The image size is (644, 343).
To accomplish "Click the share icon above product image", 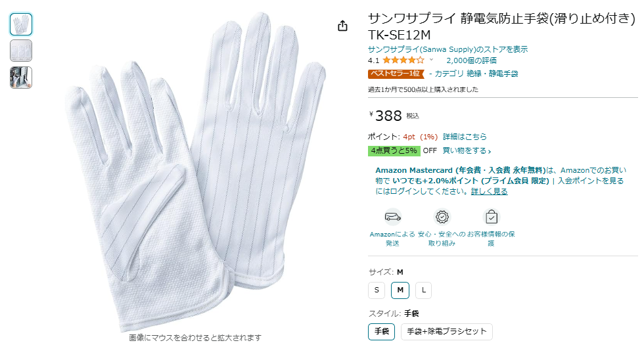I will [342, 26].
